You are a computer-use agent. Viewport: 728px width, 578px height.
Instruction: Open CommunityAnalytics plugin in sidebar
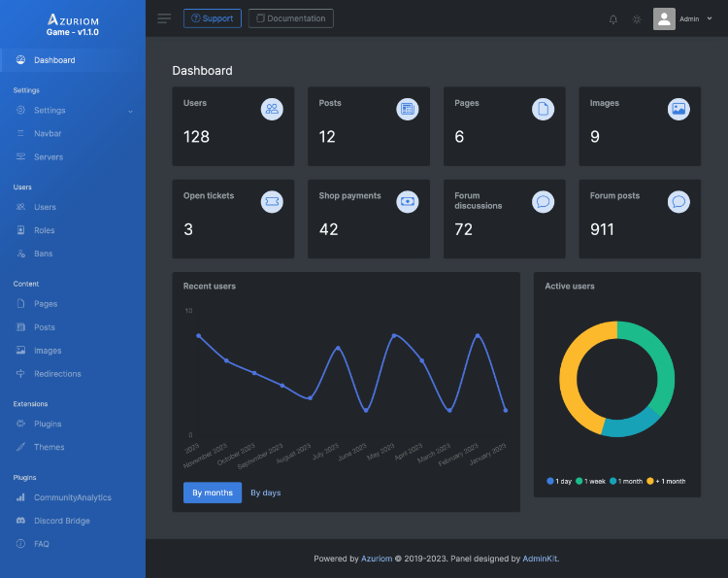point(73,497)
